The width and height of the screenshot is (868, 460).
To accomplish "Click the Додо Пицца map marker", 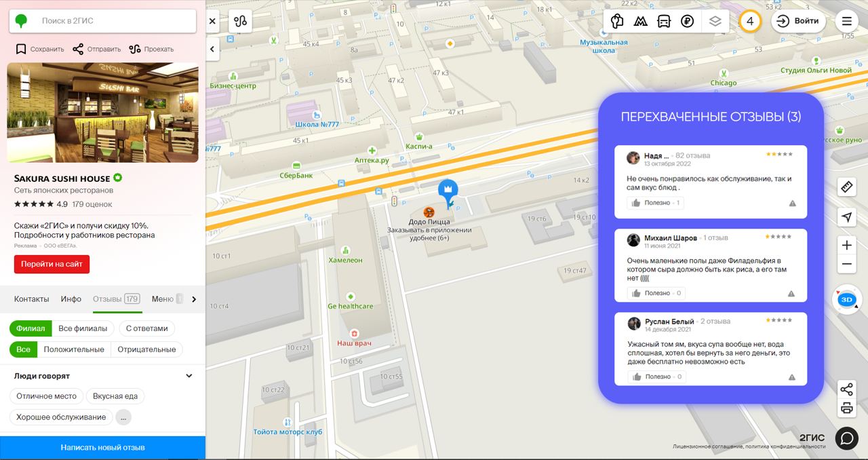I will 429,212.
